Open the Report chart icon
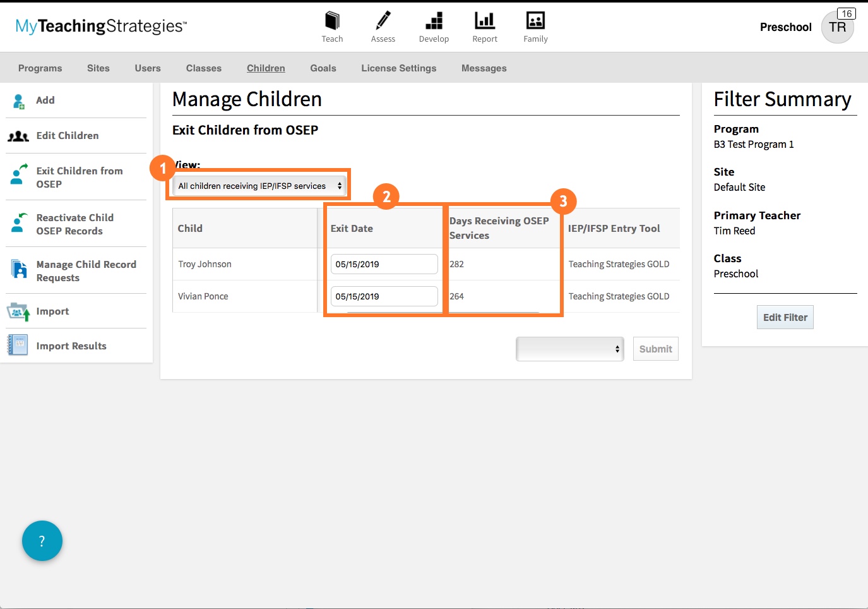868x609 pixels. click(484, 21)
